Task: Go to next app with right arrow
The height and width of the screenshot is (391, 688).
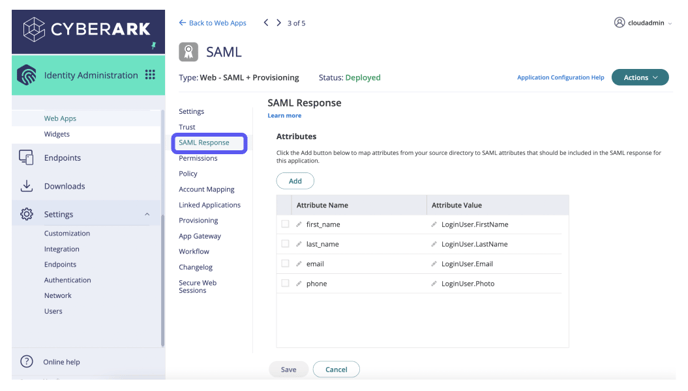Action: (279, 22)
